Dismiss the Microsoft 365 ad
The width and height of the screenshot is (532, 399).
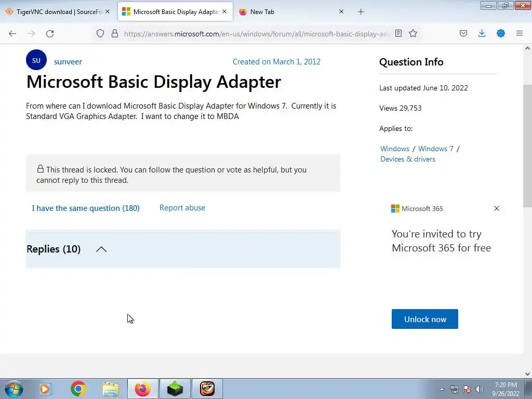point(496,208)
